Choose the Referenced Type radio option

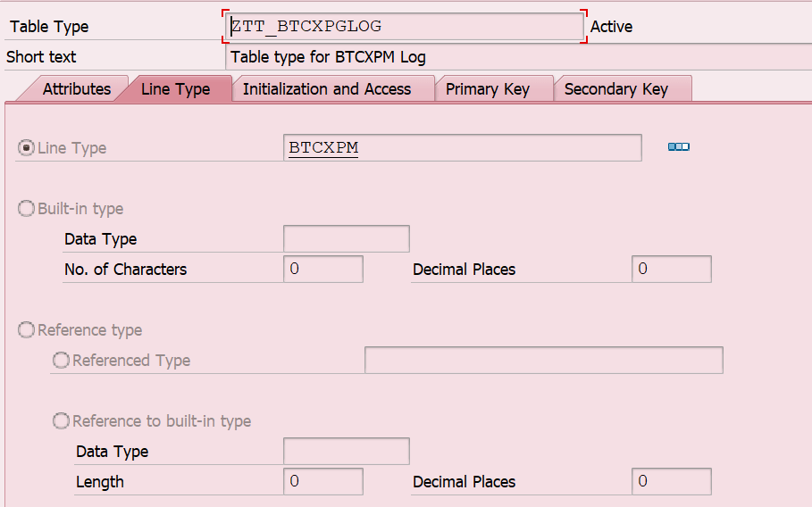(x=61, y=360)
